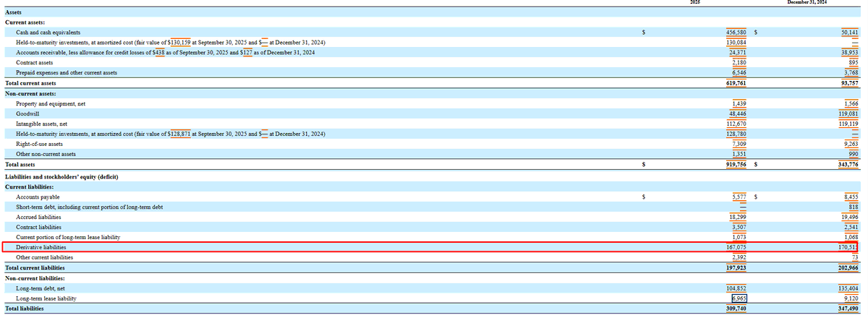The width and height of the screenshot is (868, 315).
Task: Select the 619,761 total current assets
Action: tap(736, 83)
